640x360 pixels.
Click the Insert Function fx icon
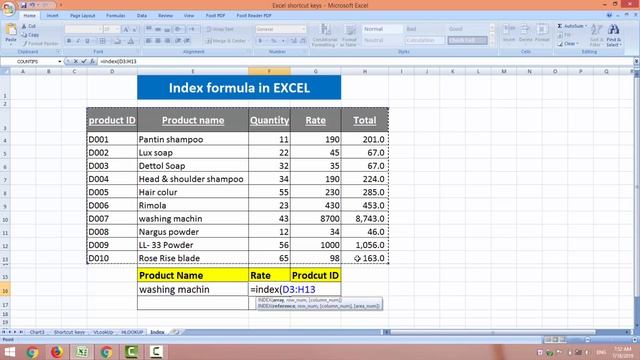(x=93, y=61)
